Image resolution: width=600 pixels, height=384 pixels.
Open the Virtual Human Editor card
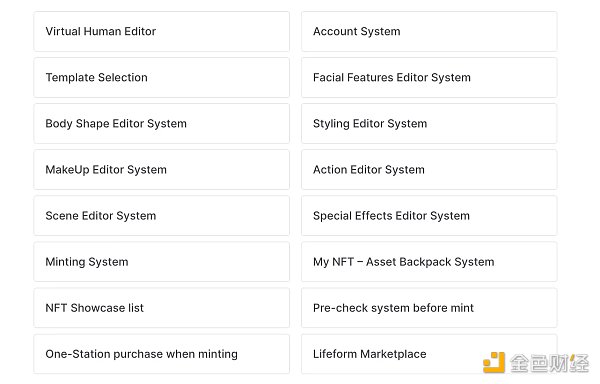point(161,31)
